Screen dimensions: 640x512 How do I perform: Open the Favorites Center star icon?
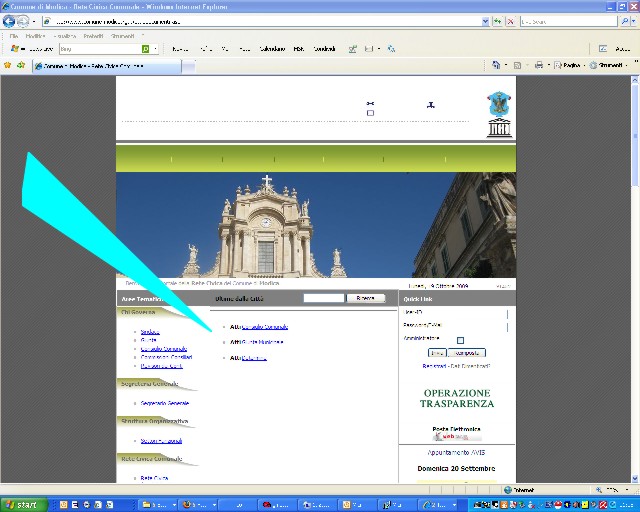tap(7, 65)
